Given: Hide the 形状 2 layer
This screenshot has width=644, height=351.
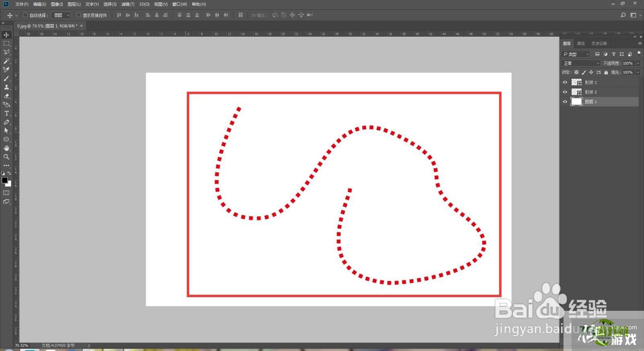Looking at the screenshot, I should point(565,92).
